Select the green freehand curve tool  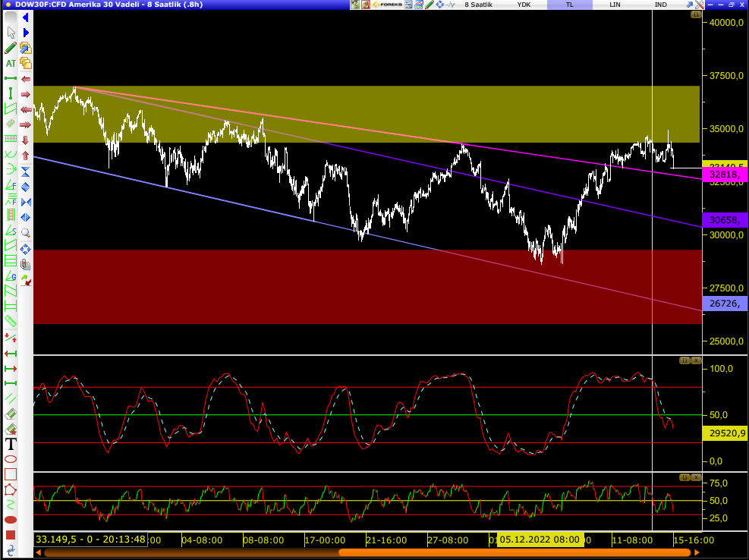click(x=11, y=505)
